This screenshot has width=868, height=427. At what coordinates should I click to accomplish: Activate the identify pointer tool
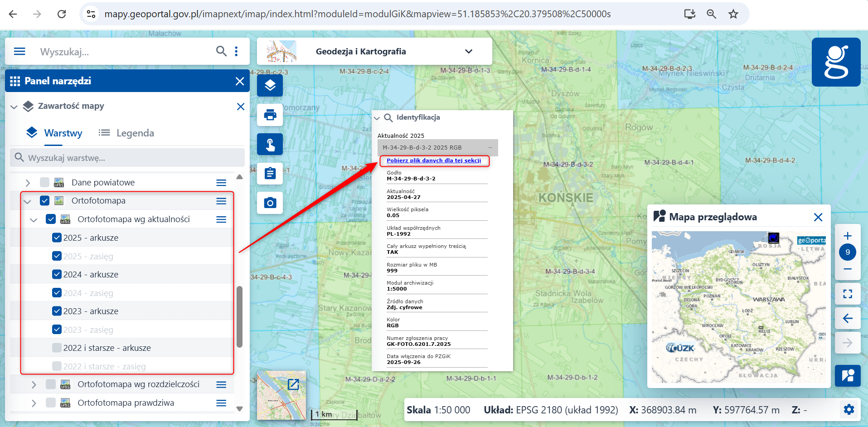click(x=270, y=145)
